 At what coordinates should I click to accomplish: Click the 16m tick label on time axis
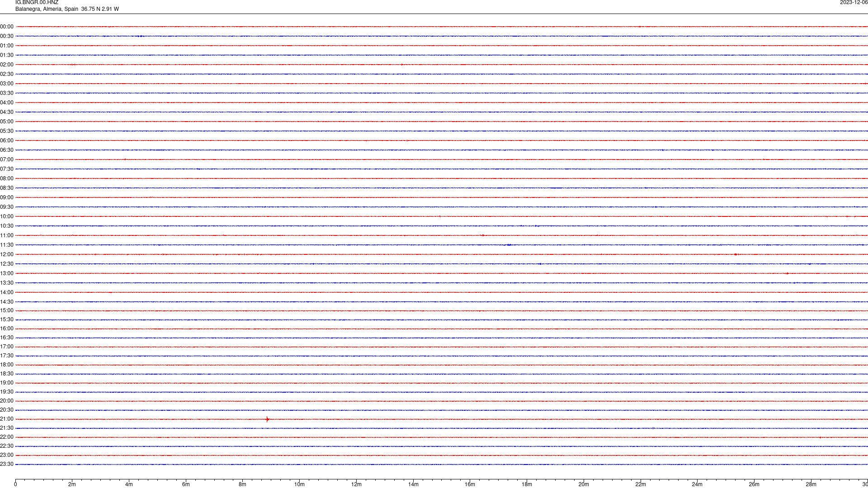pyautogui.click(x=470, y=484)
